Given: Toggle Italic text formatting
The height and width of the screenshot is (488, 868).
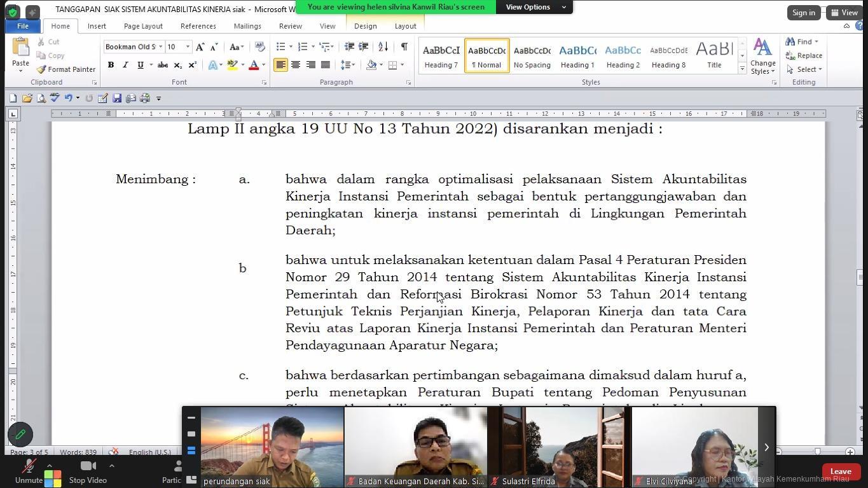Looking at the screenshot, I should coord(125,65).
